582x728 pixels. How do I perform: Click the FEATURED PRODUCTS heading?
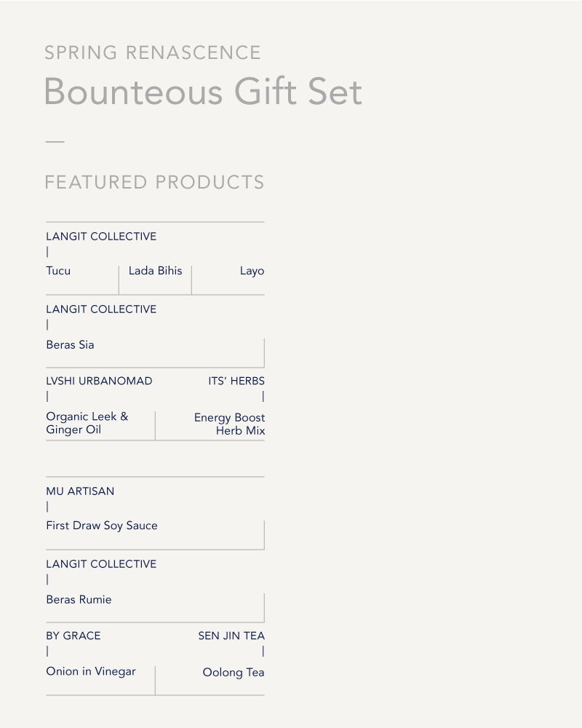pyautogui.click(x=154, y=182)
